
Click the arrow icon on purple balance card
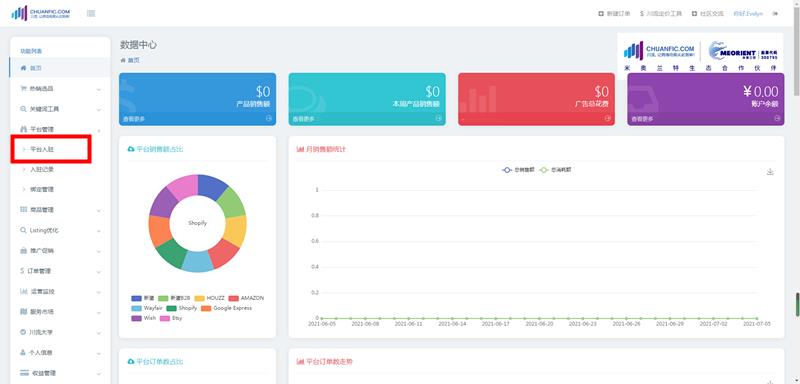(x=777, y=118)
